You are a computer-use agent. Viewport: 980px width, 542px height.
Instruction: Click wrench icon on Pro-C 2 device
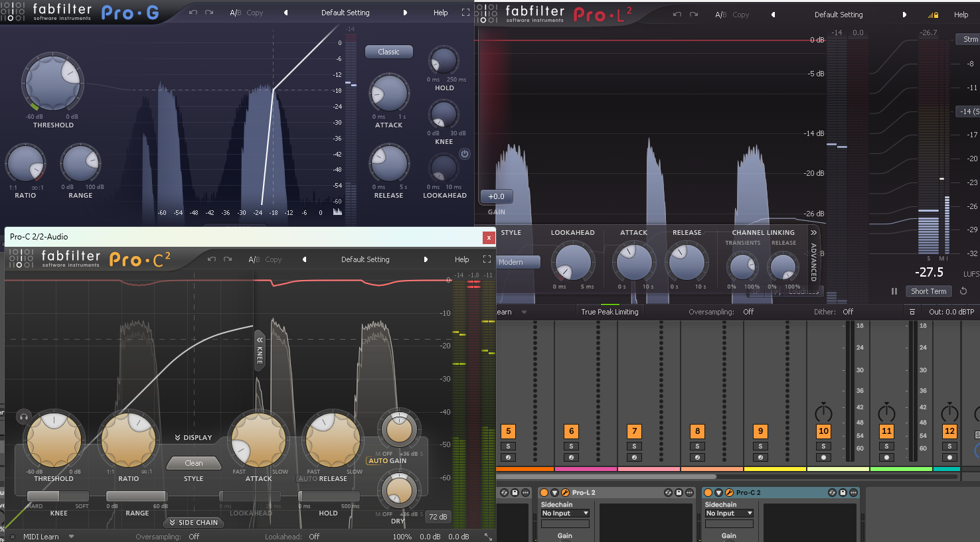(x=730, y=492)
